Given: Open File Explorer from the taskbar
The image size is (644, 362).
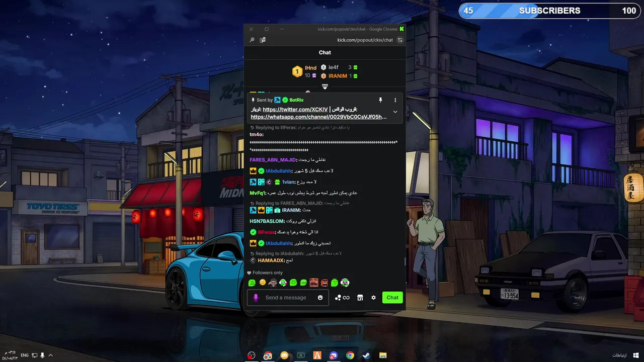Looking at the screenshot, I should pyautogui.click(x=382, y=355).
